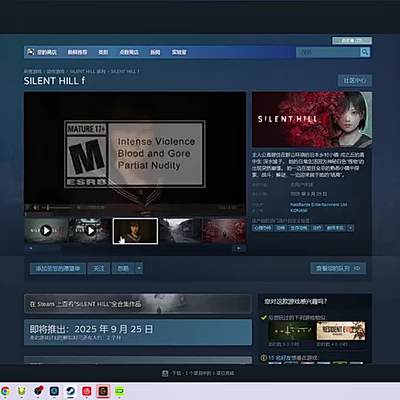Open the NeoBards Entertainment developer link
The image size is (400, 400).
coord(318,204)
